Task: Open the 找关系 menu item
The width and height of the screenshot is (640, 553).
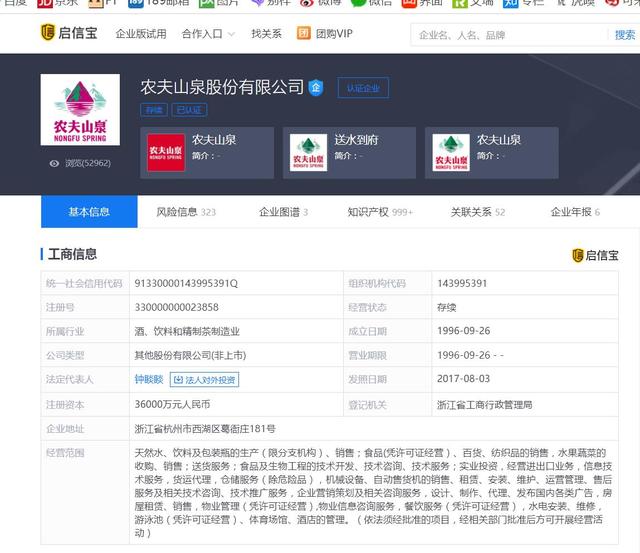Action: click(x=266, y=34)
